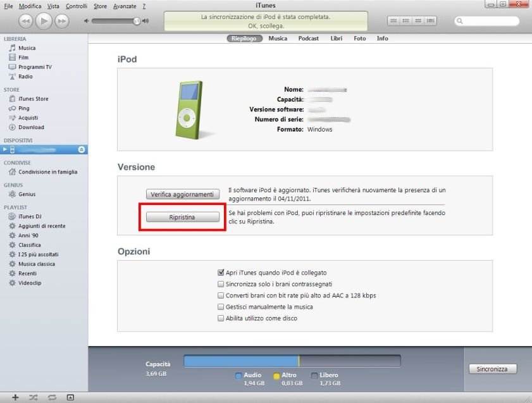Switch to the Libri tab
The width and height of the screenshot is (532, 403).
click(337, 39)
